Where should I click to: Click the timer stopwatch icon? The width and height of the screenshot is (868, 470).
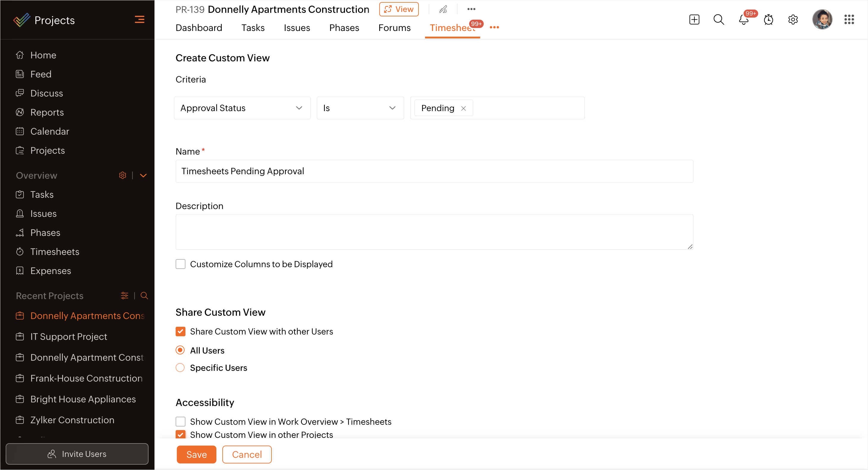tap(768, 20)
